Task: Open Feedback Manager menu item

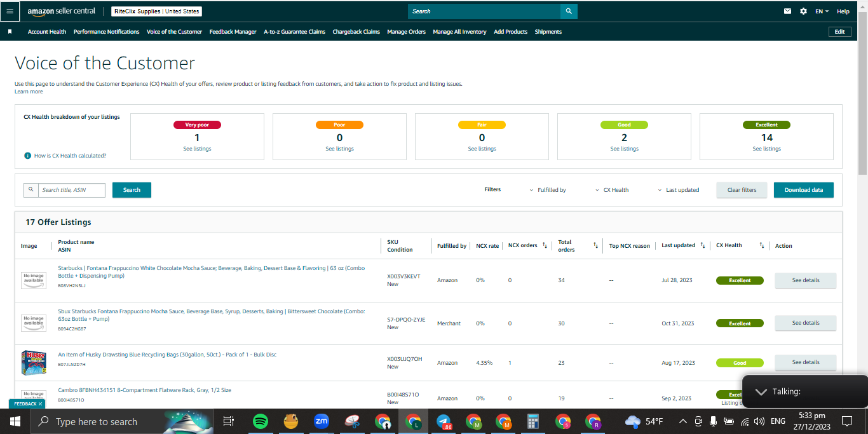Action: click(x=233, y=32)
